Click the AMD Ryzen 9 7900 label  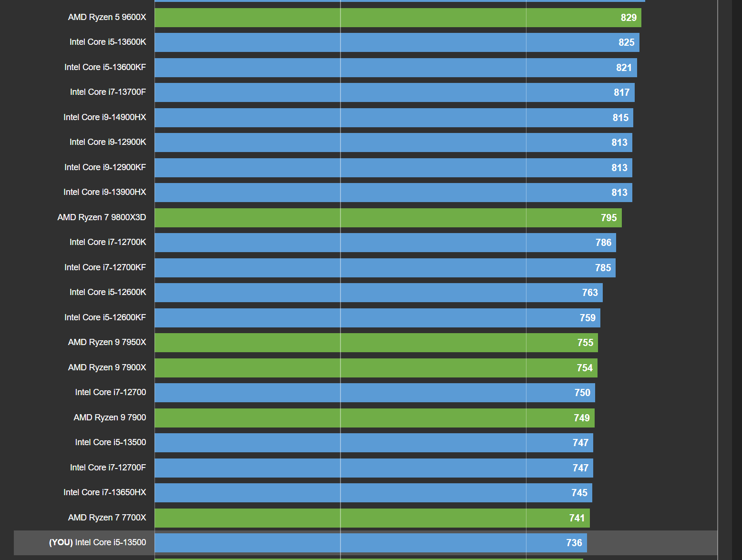point(110,417)
